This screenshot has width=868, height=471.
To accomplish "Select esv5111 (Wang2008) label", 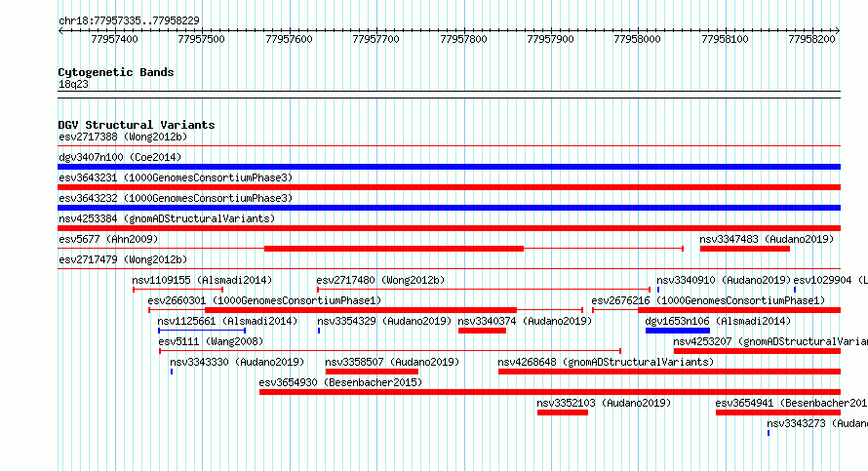I will [211, 341].
